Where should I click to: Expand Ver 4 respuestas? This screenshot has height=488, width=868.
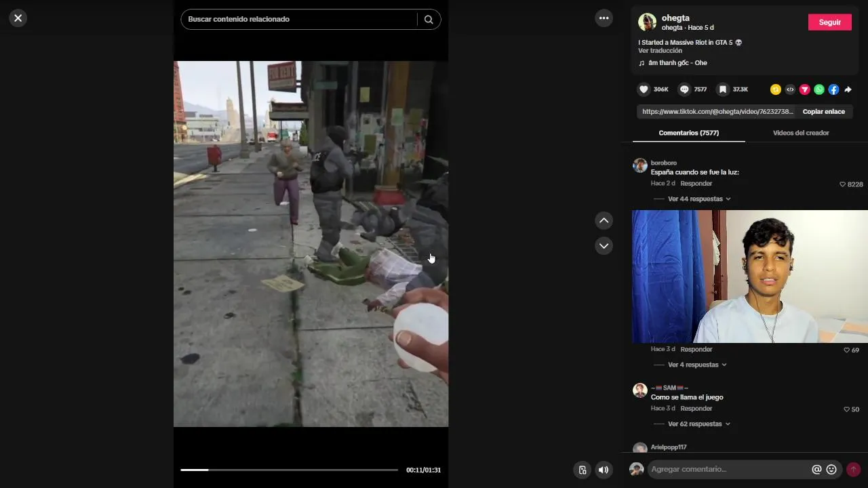coord(697,365)
